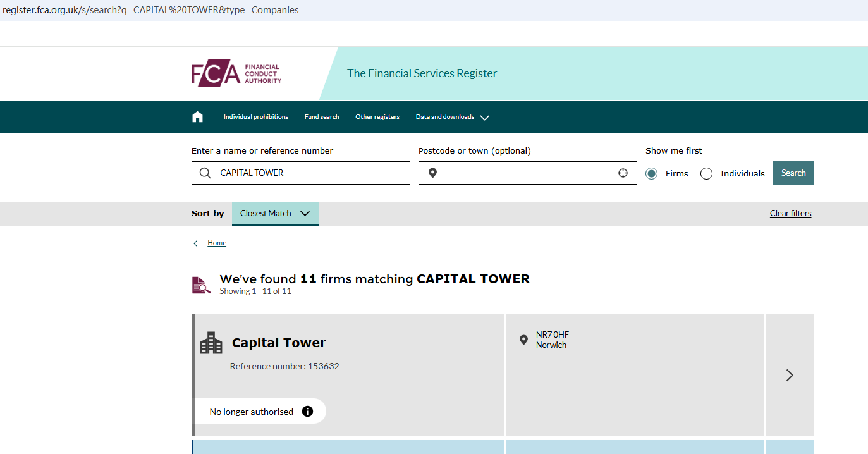868x454 pixels.
Task: Select the Individuals radio button
Action: pyautogui.click(x=707, y=174)
